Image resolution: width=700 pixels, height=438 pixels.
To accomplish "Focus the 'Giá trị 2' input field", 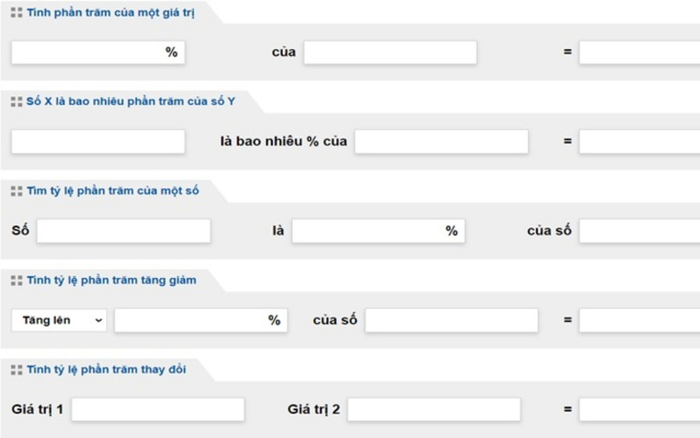I will tap(434, 410).
